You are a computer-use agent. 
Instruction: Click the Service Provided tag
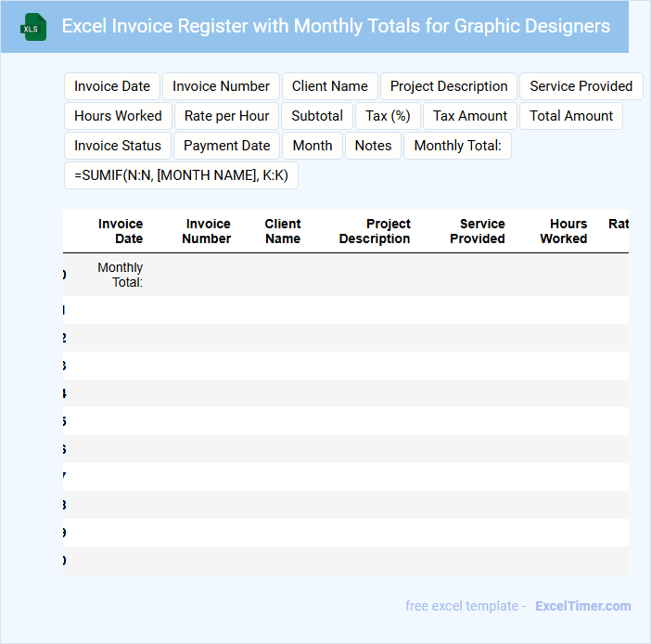click(581, 86)
